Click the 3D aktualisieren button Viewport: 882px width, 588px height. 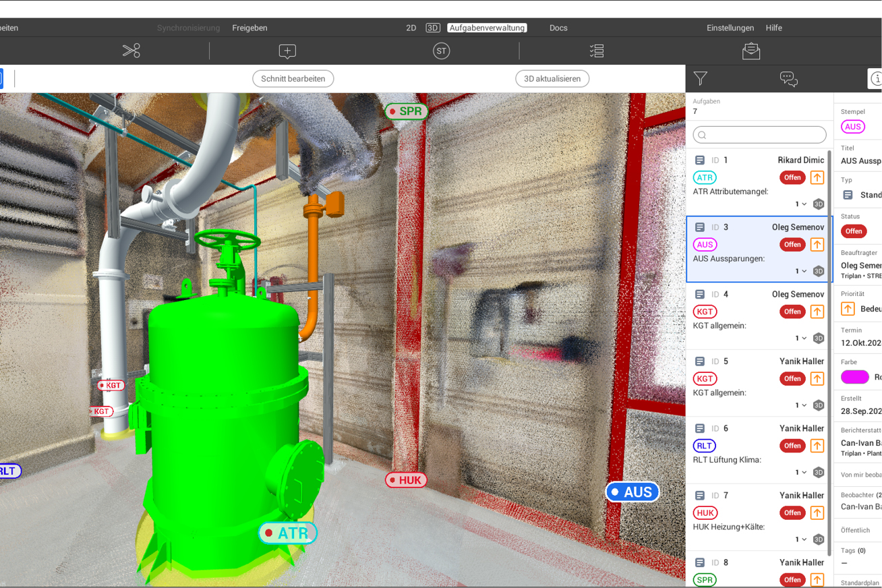point(552,79)
